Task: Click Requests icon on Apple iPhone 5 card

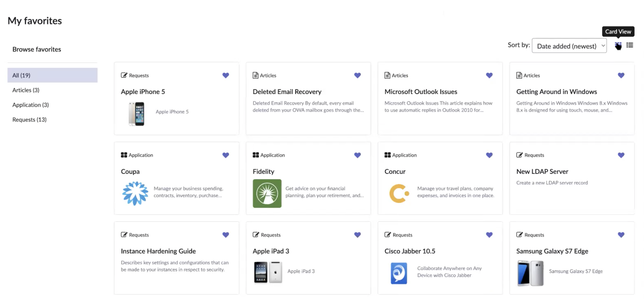Action: click(124, 75)
